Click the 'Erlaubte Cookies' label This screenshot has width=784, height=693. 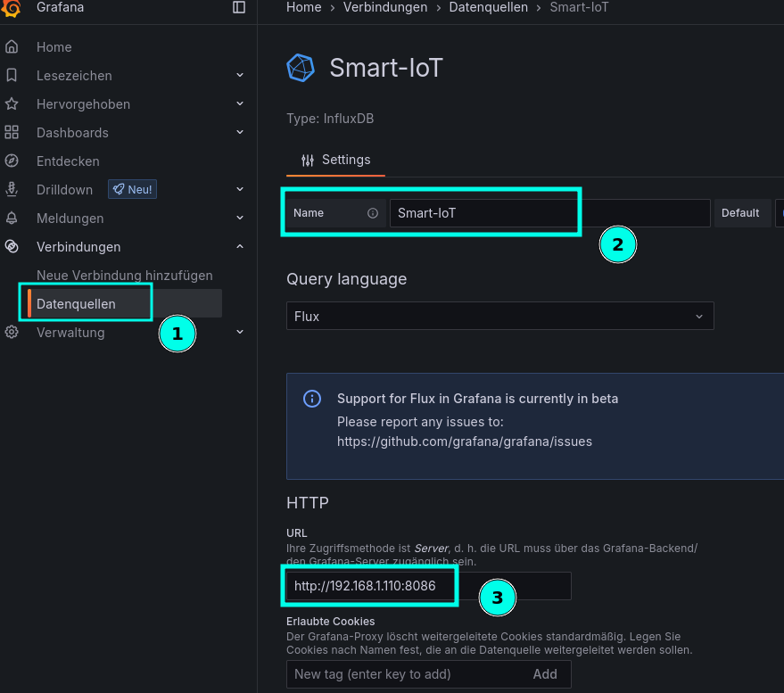point(331,622)
